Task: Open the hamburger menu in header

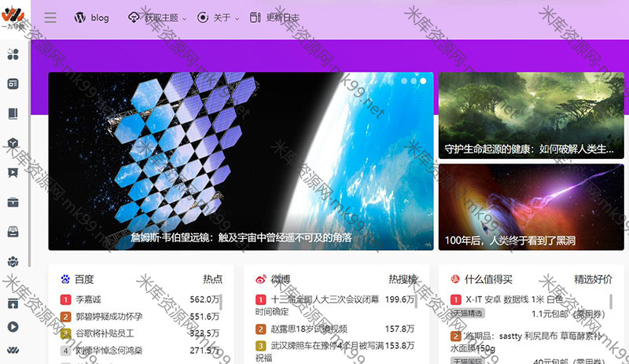Action: tap(50, 17)
